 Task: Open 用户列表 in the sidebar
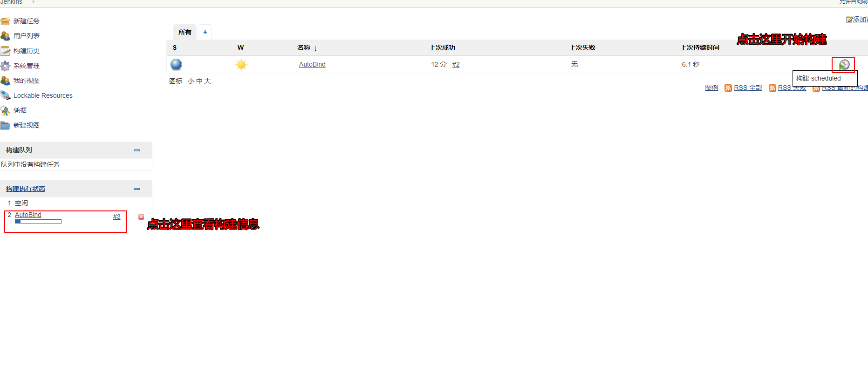pyautogui.click(x=27, y=36)
